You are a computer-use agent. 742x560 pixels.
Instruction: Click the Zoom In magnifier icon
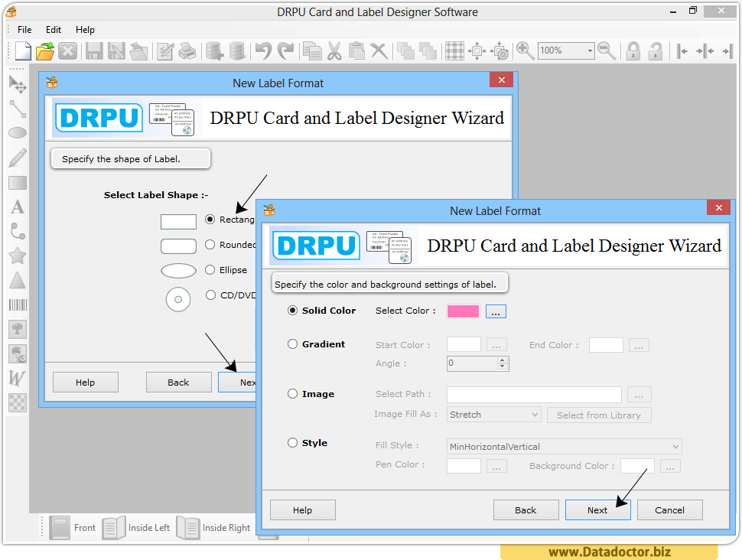point(525,50)
